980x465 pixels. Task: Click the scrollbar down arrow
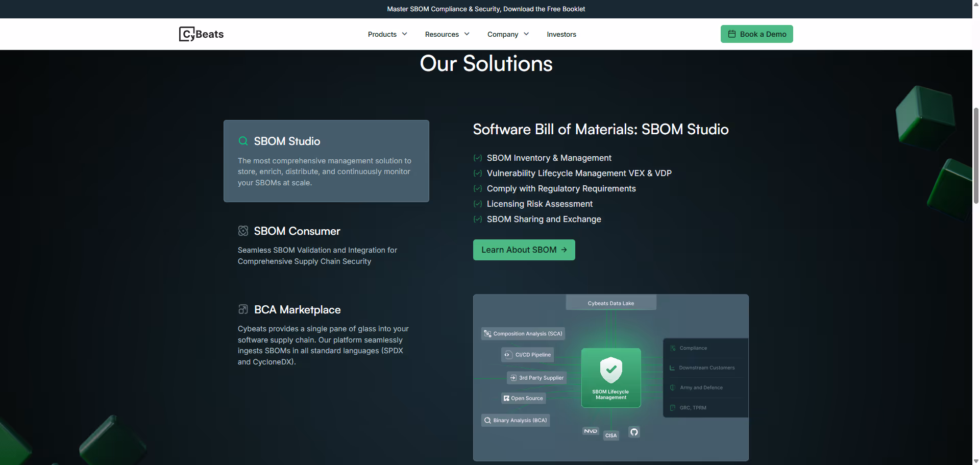click(x=976, y=461)
